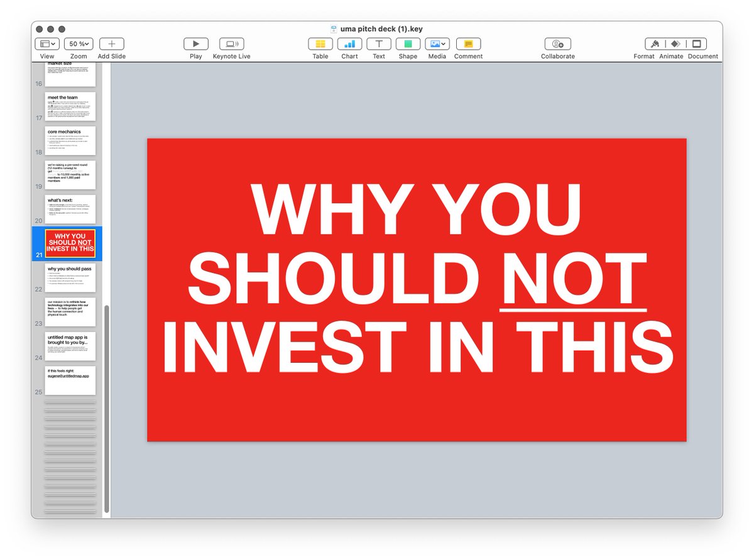Click the Chart toolbar icon
The width and height of the screenshot is (754, 560).
(349, 44)
